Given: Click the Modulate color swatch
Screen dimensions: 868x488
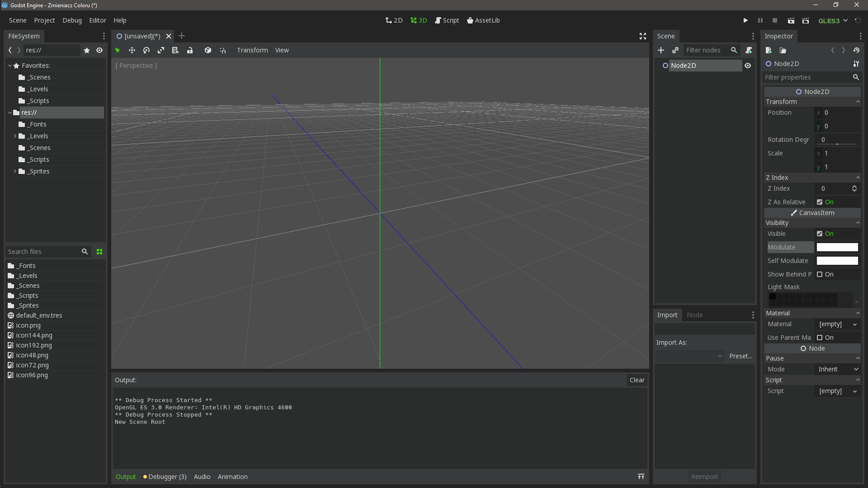Looking at the screenshot, I should coord(837,247).
